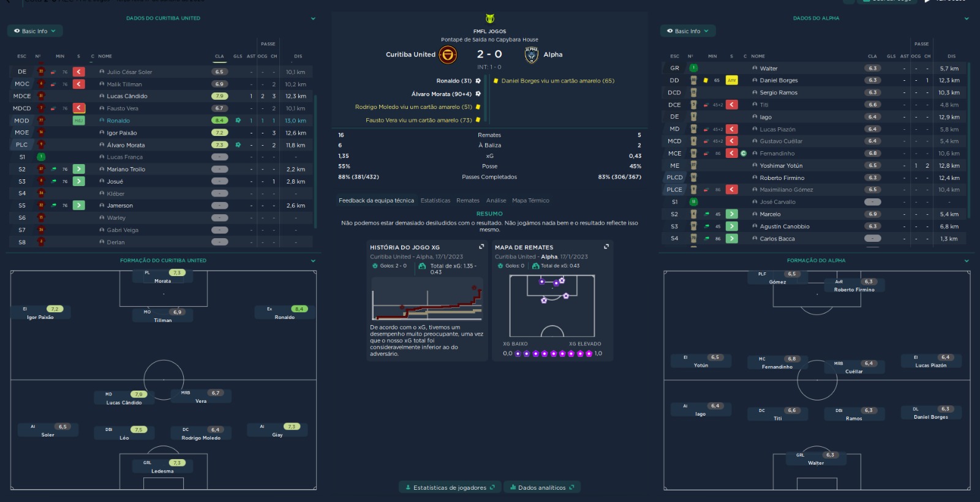Click Fernandinho's captain icon
The height and width of the screenshot is (502, 980).
[744, 154]
